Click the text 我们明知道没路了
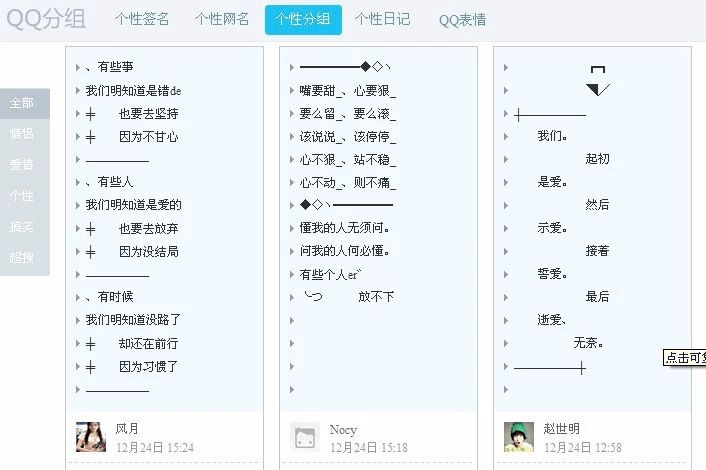706x470 pixels. point(133,320)
